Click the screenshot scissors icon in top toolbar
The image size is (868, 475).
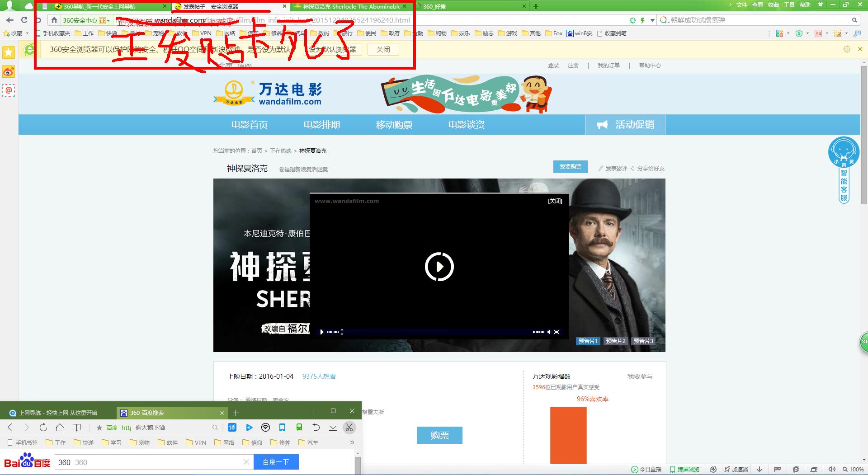(x=838, y=33)
